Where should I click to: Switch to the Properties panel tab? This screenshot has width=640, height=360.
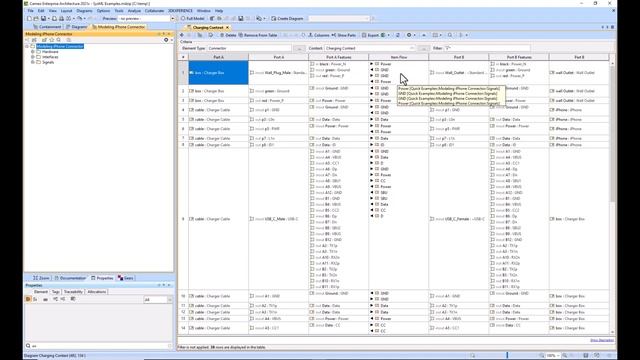pos(102,278)
